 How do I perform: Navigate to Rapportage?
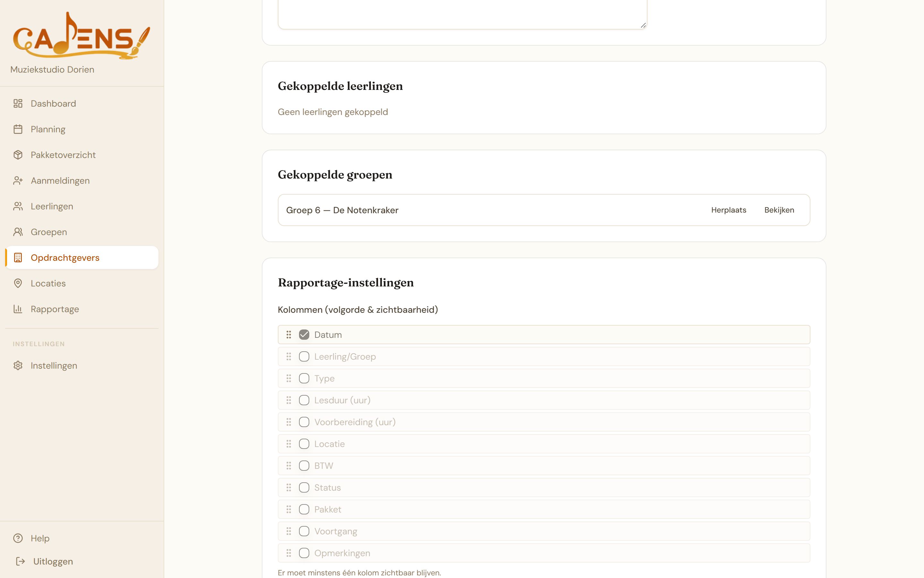point(82,309)
